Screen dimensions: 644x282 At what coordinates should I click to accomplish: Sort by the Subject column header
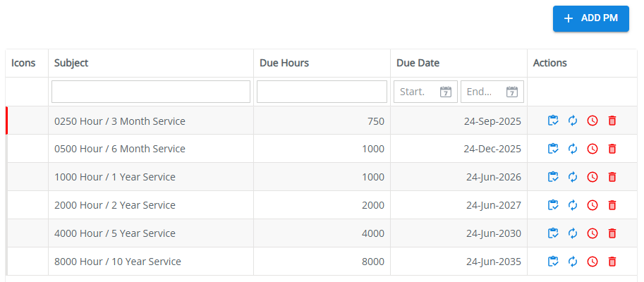(71, 63)
